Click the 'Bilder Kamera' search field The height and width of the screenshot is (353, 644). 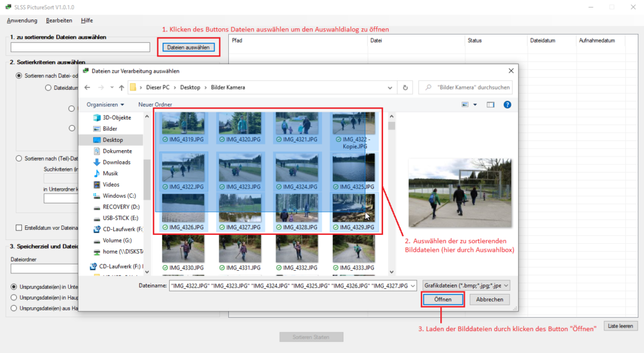465,87
